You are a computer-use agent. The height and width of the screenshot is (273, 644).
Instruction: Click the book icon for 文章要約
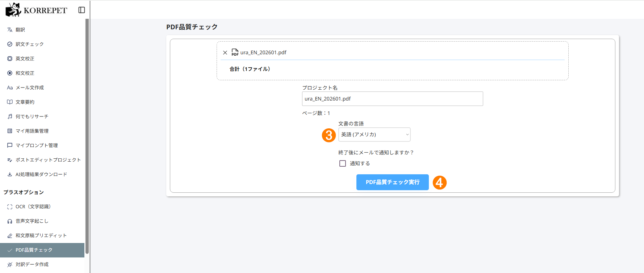(x=10, y=102)
